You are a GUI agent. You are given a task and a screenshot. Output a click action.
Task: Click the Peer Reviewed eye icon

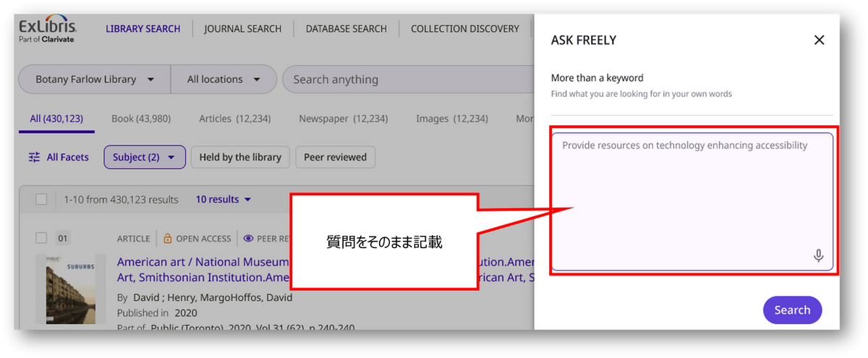[x=248, y=238]
